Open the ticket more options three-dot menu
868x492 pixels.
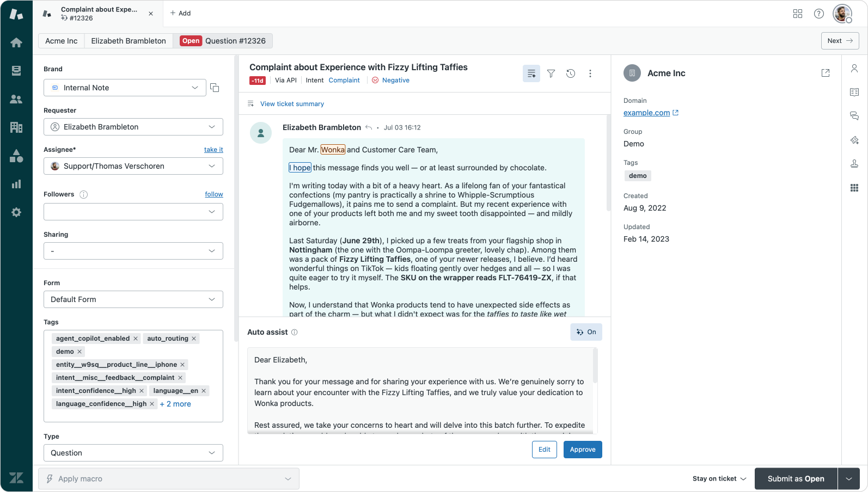(590, 73)
